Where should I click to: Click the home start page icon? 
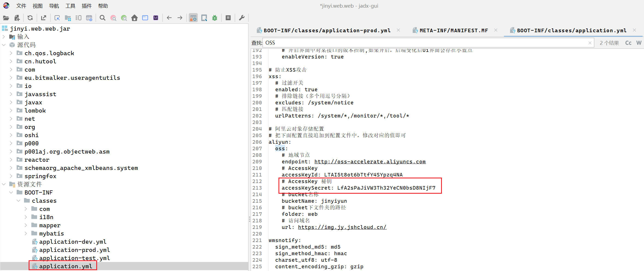click(134, 18)
